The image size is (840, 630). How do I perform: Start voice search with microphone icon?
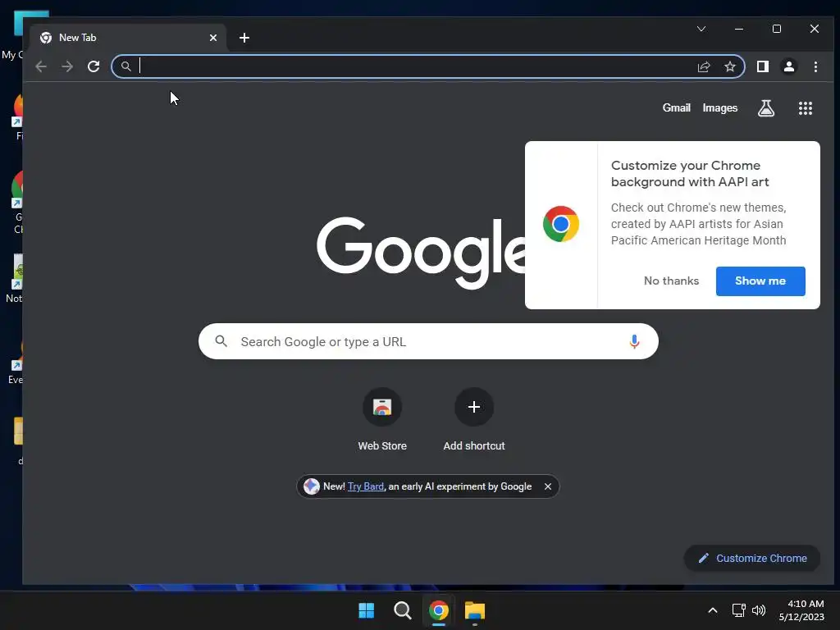click(x=634, y=341)
